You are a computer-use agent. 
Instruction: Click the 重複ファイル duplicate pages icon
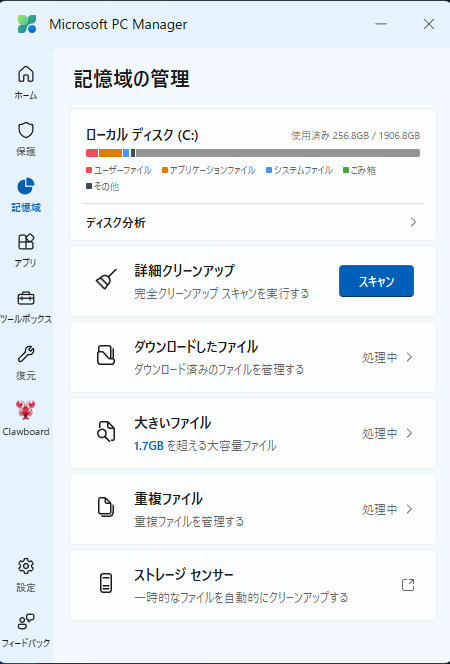(106, 507)
